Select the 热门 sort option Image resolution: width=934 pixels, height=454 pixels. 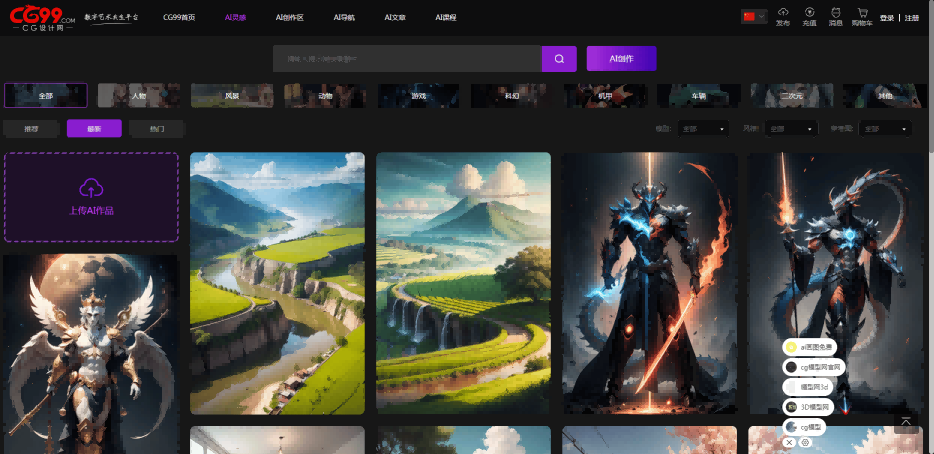point(157,128)
